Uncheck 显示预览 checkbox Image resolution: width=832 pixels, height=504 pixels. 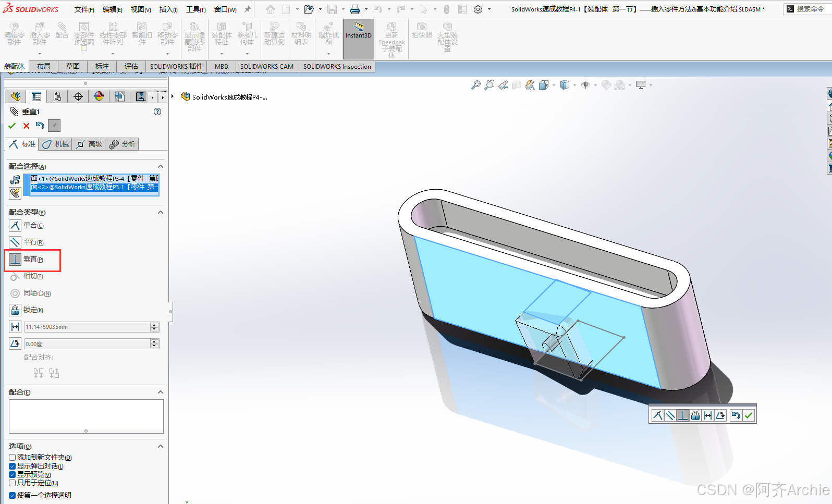click(x=12, y=475)
